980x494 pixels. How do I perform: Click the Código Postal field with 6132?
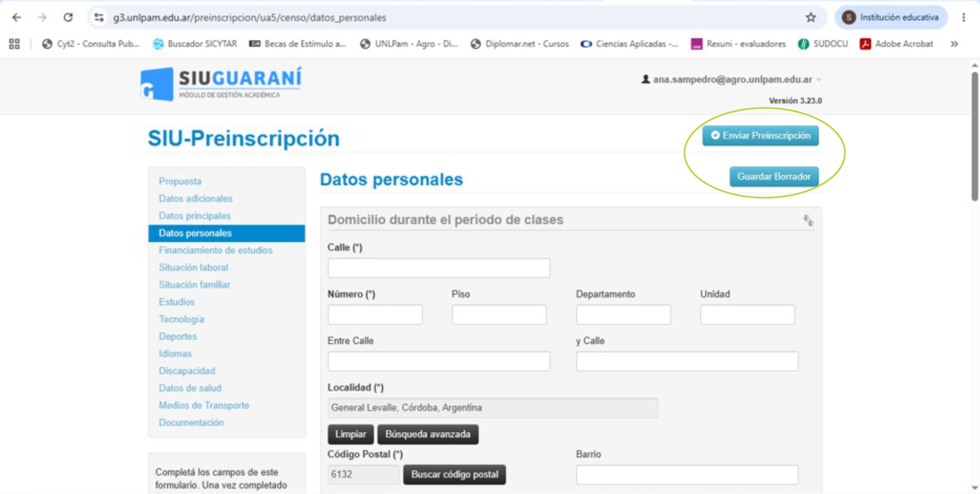pos(363,475)
